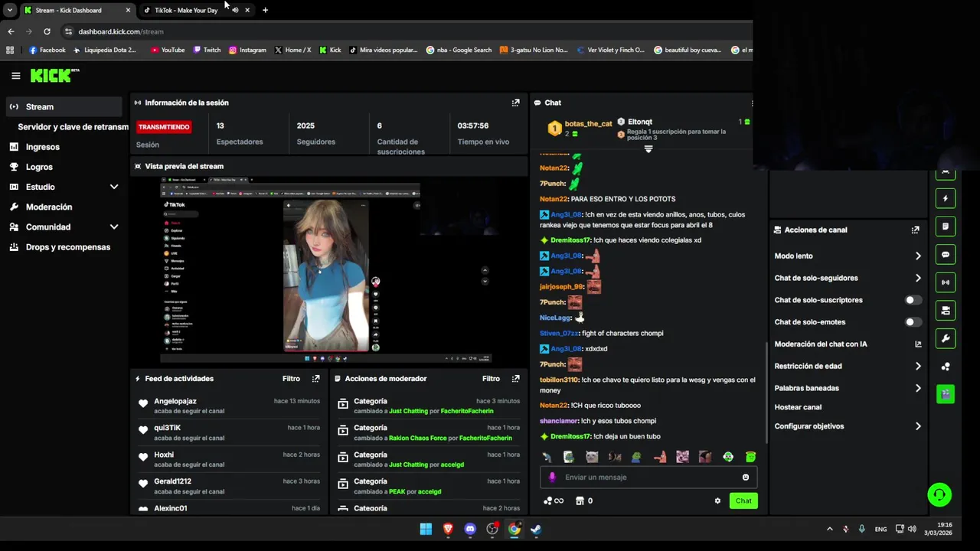Viewport: 980px width, 551px height.
Task: Open the hamburger menu beside Kick logo
Action: click(x=15, y=76)
